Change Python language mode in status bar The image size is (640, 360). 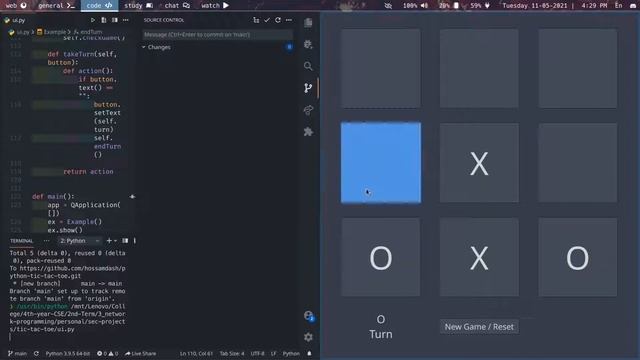pos(291,353)
